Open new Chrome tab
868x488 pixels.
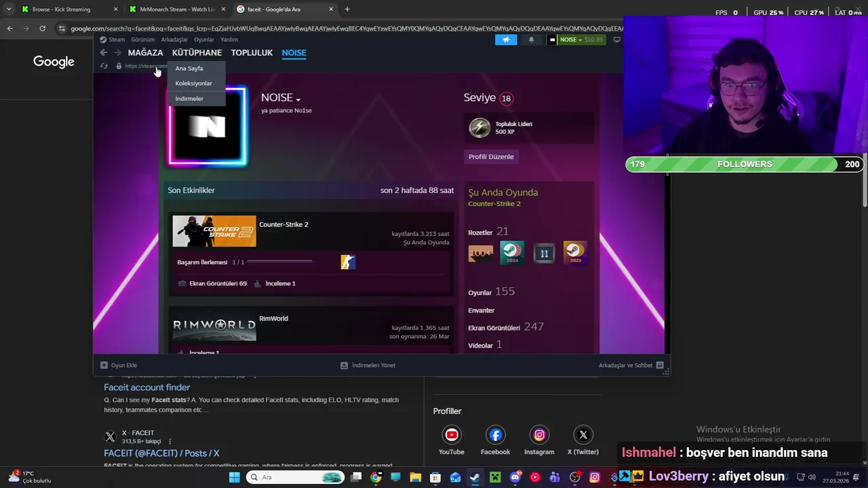coord(347,9)
